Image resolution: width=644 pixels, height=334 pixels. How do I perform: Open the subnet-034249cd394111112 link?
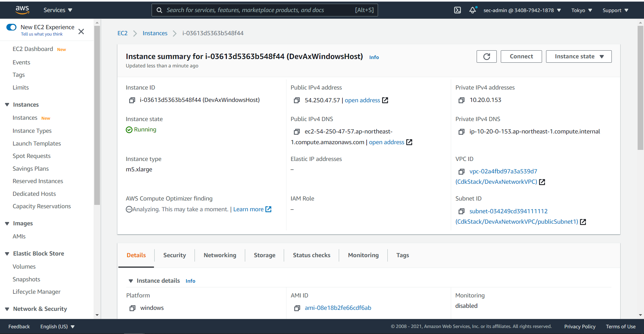[x=508, y=211]
